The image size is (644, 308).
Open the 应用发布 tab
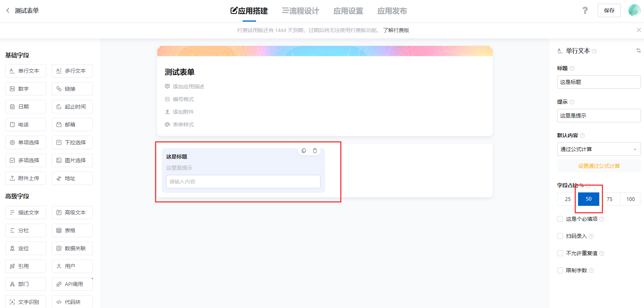tap(392, 11)
